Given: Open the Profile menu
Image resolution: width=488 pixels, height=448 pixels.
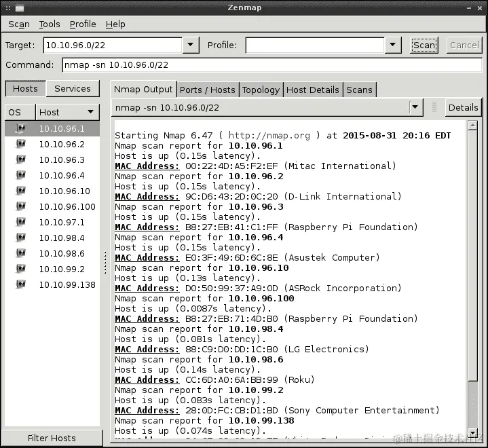Looking at the screenshot, I should 83,24.
